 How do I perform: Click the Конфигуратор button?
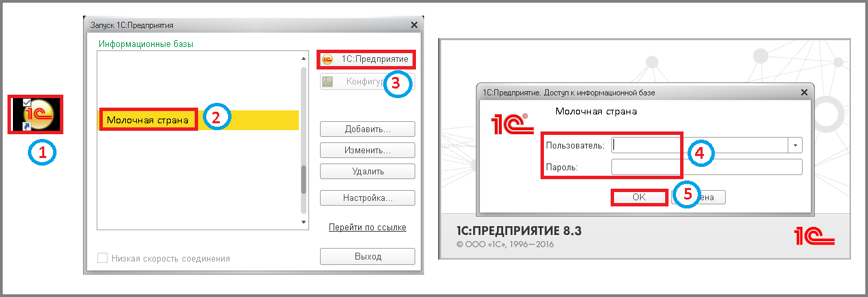point(368,82)
